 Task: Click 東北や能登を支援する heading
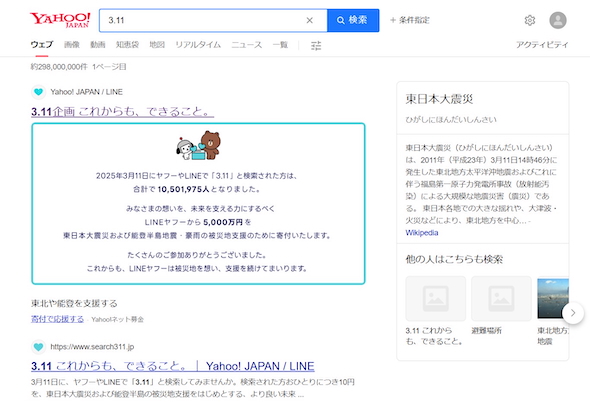pos(74,303)
